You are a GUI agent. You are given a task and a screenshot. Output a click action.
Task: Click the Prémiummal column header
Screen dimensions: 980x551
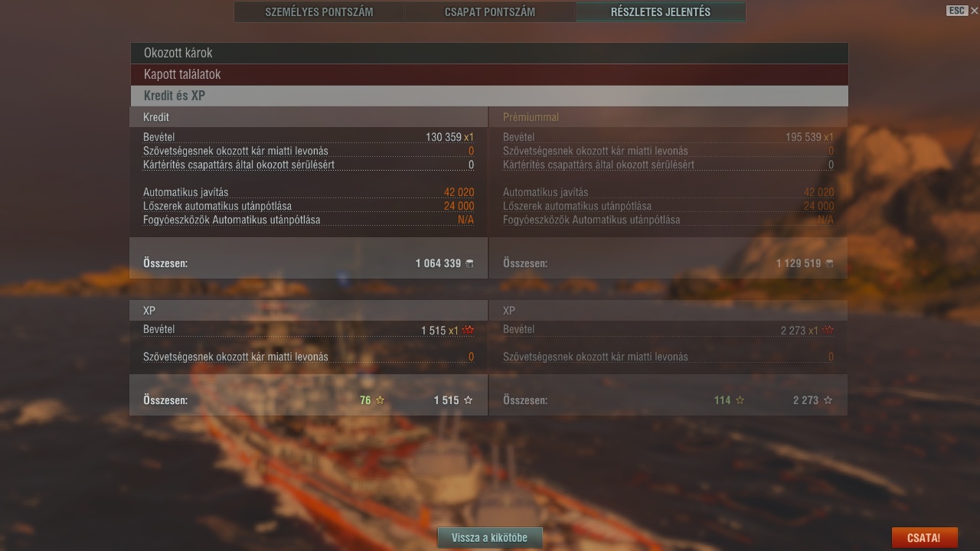point(531,117)
